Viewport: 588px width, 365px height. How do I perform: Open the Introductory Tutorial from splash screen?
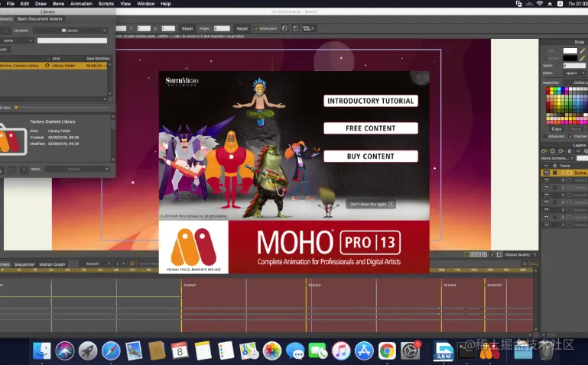tap(371, 101)
